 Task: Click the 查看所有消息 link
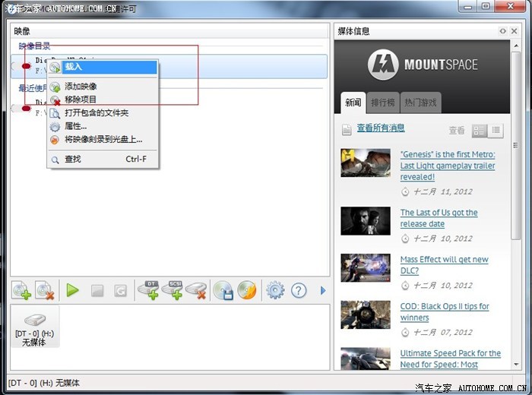click(x=381, y=128)
